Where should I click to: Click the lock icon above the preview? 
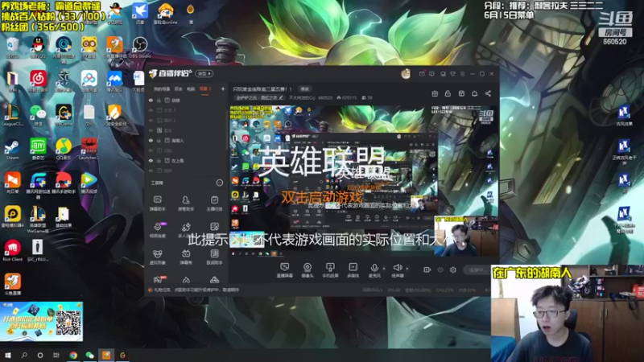[448, 93]
